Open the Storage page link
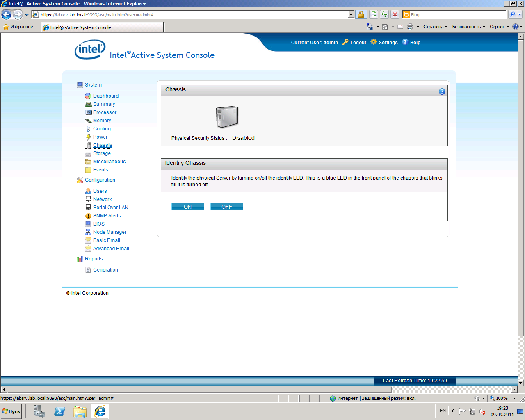525x420 pixels. (x=102, y=153)
